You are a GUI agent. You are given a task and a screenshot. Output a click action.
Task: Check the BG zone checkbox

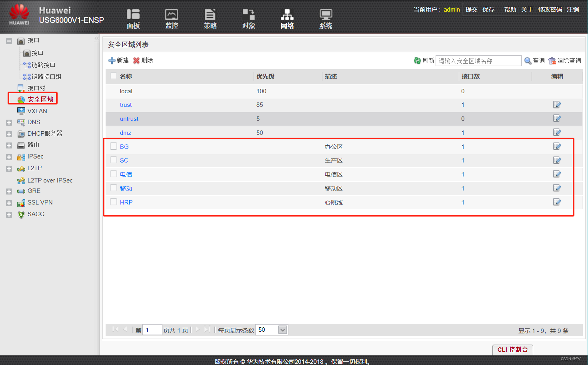[114, 146]
